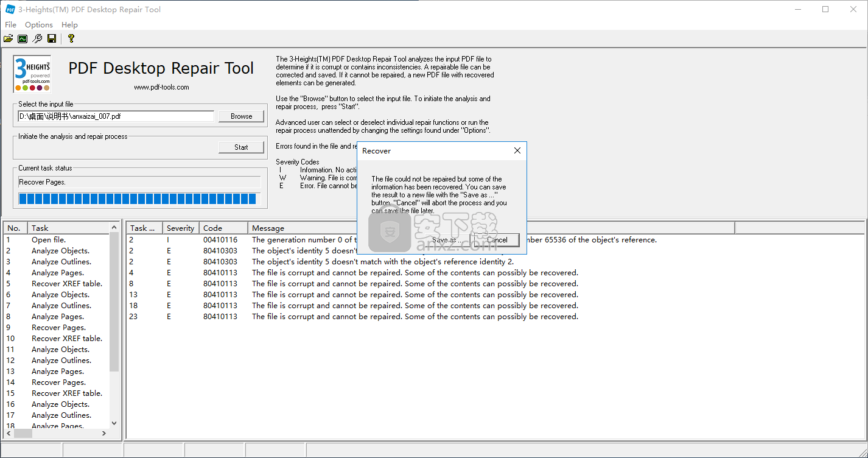The height and width of the screenshot is (458, 868).
Task: Click the Severity column header
Action: pyautogui.click(x=181, y=228)
